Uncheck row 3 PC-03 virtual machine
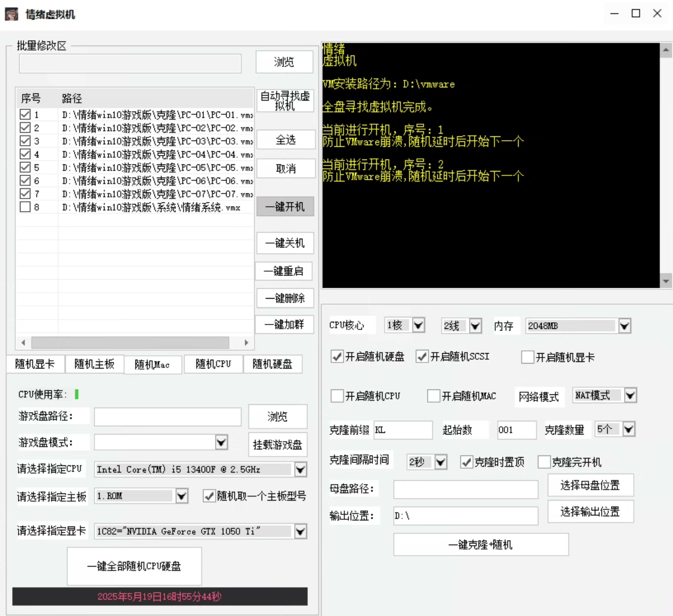Screen dimensions: 673x616 coord(25,141)
